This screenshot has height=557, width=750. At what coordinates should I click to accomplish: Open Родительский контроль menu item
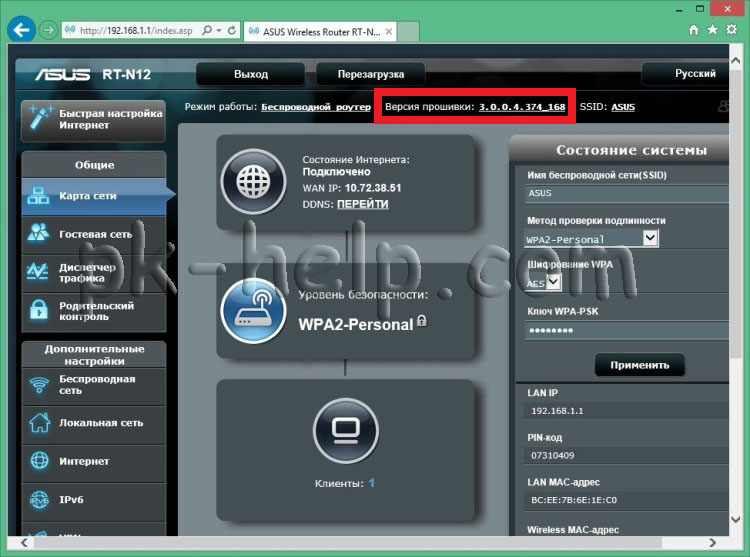pyautogui.click(x=94, y=311)
